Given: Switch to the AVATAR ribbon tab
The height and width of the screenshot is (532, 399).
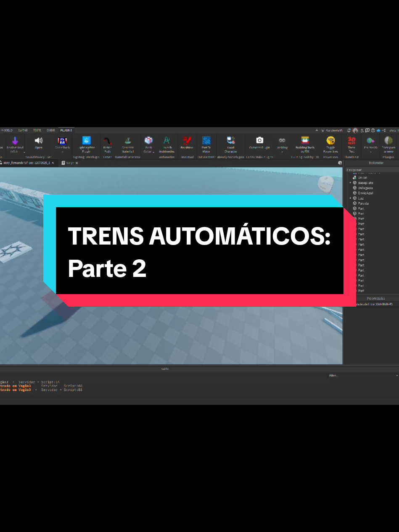Looking at the screenshot, I should click(23, 130).
